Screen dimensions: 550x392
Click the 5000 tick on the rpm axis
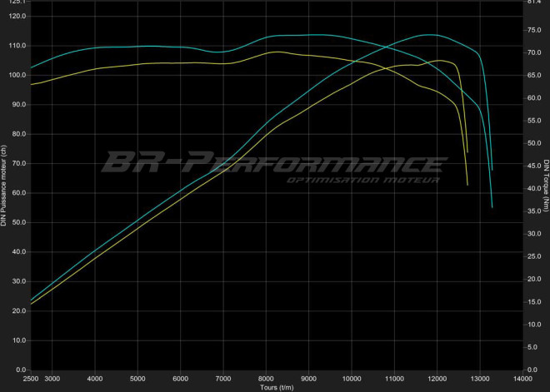(137, 378)
